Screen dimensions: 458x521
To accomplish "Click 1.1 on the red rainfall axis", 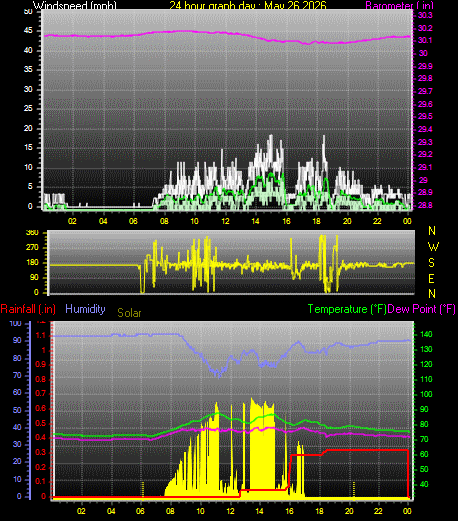I will pyautogui.click(x=41, y=336).
